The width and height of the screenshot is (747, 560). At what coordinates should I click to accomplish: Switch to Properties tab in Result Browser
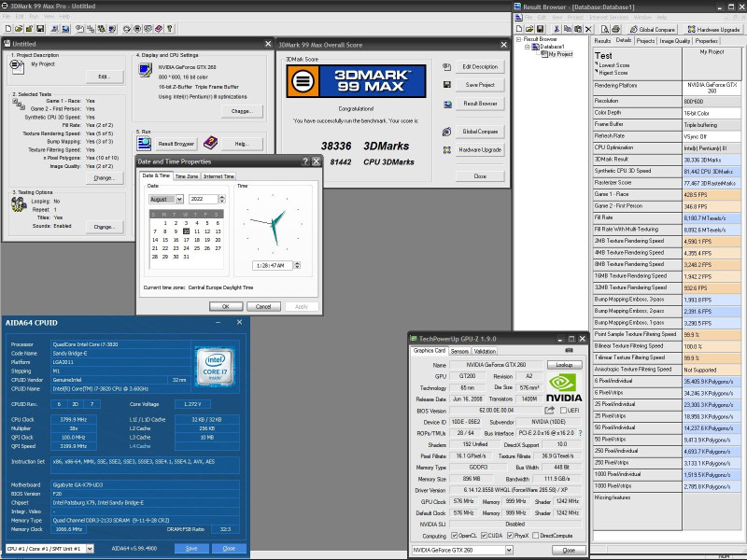tap(706, 41)
